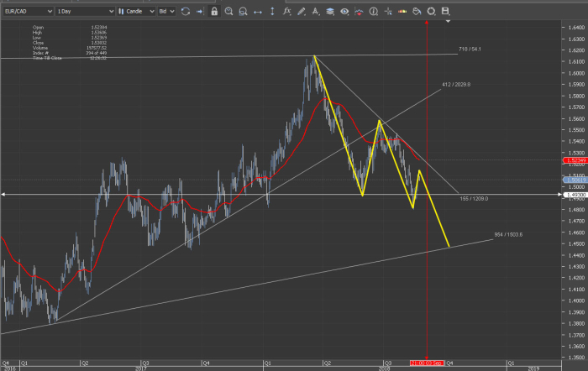Screen dimensions: 588x371
Task: Toggle the chart lock padlock icon
Action: click(215, 12)
